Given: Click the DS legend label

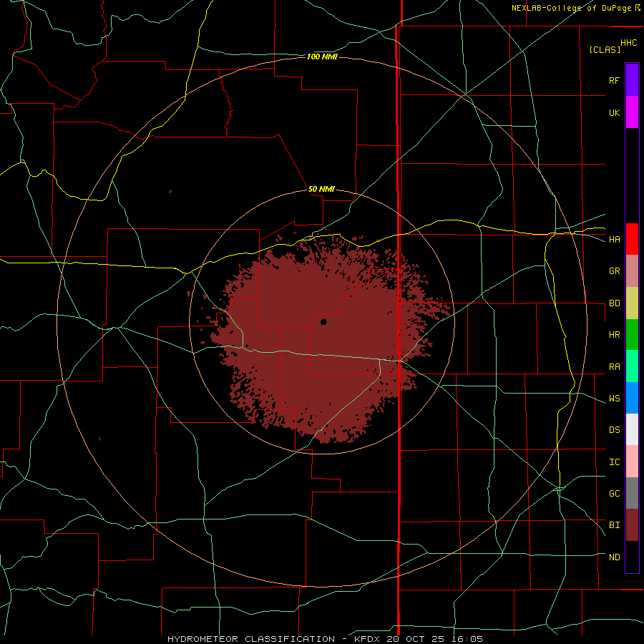Looking at the screenshot, I should pos(614,430).
